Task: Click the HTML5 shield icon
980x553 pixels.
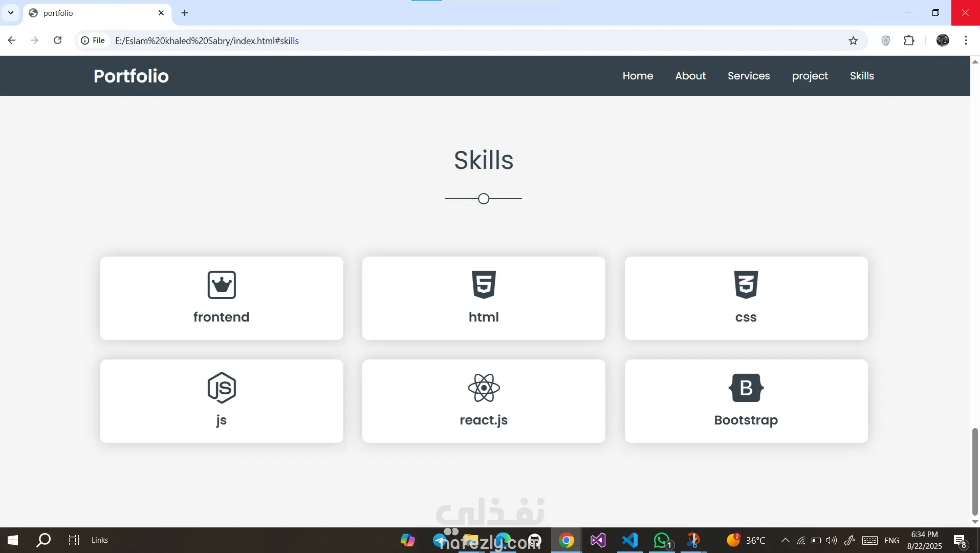Action: [x=484, y=285]
